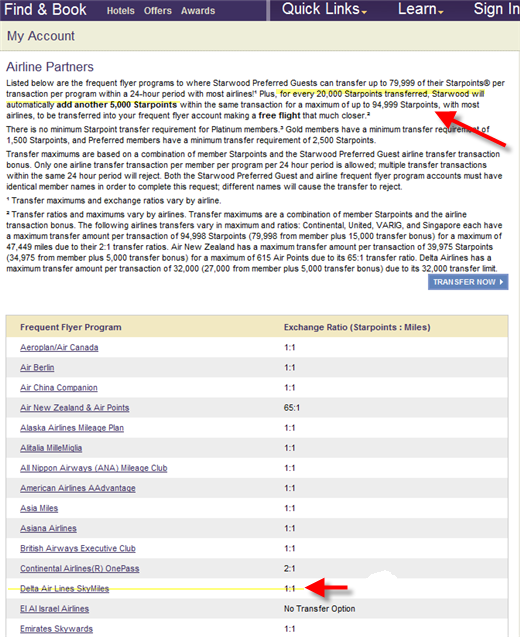Click the Air China Companion link
Viewport: 520px width, 637px height.
(59, 388)
